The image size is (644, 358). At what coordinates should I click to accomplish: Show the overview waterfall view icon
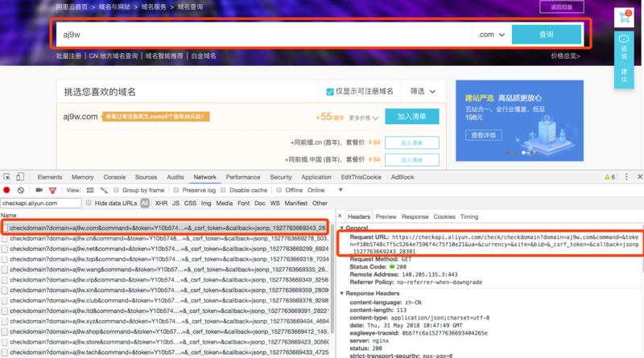coord(104,190)
